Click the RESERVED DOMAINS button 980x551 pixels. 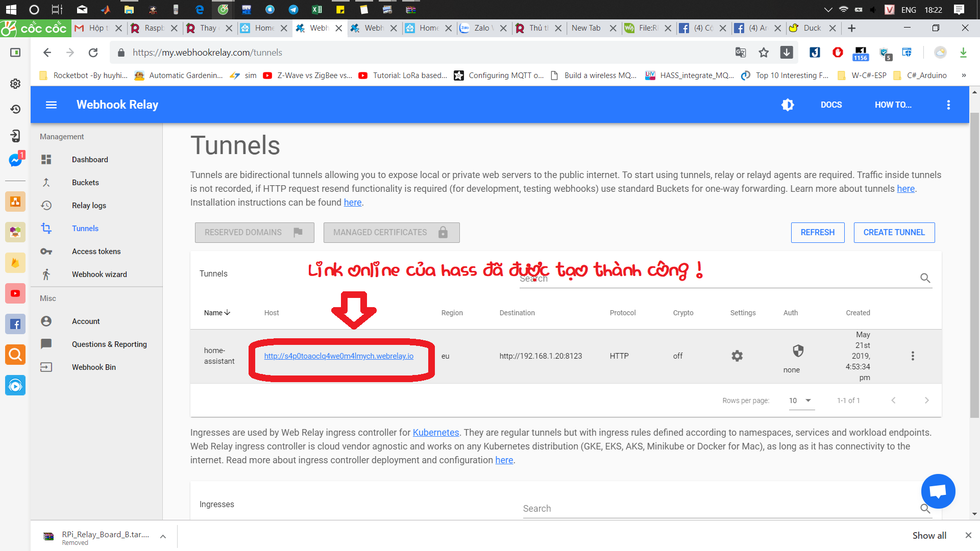click(254, 233)
